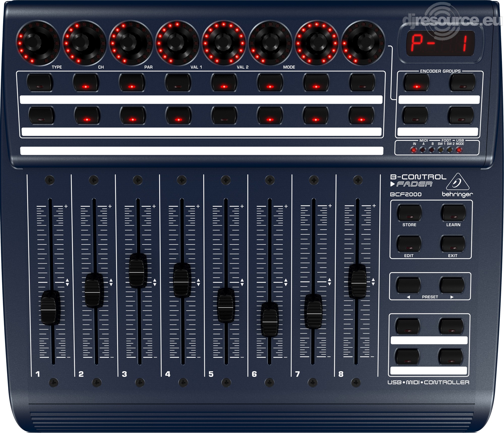Click the fader 1 cap
Screen dimensions: 504x433
[x=50, y=307]
